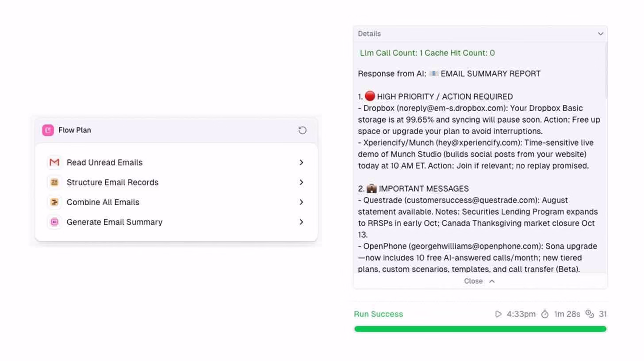The image size is (644, 361).
Task: Click the table icon beside Structure Email Records
Action: click(x=54, y=182)
